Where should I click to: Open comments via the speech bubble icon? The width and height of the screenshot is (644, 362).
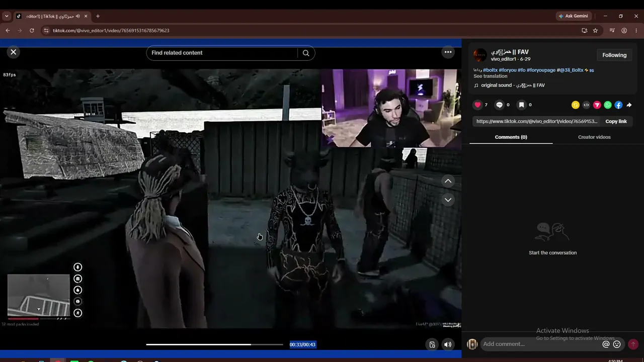point(499,105)
